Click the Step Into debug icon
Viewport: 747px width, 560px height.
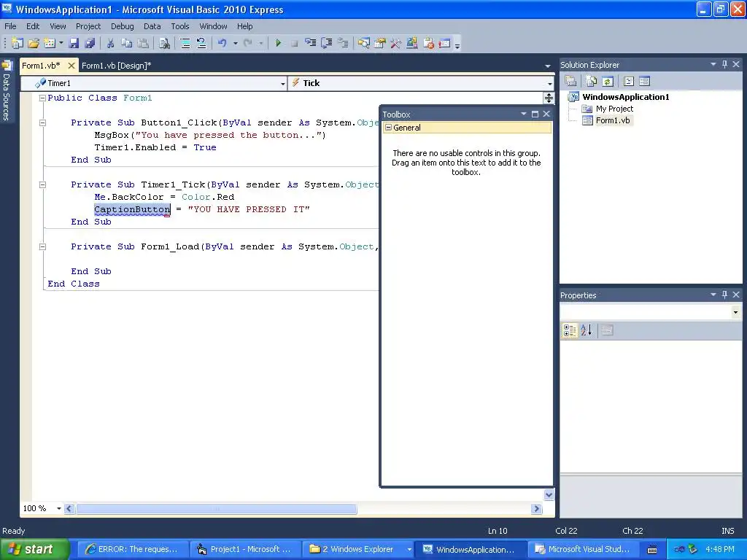coord(311,43)
